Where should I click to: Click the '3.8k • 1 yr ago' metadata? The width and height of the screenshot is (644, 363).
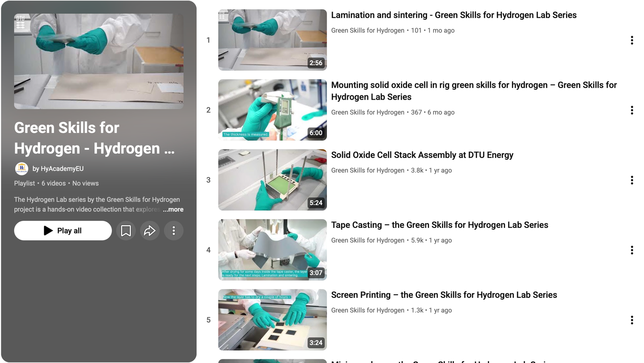click(x=431, y=170)
